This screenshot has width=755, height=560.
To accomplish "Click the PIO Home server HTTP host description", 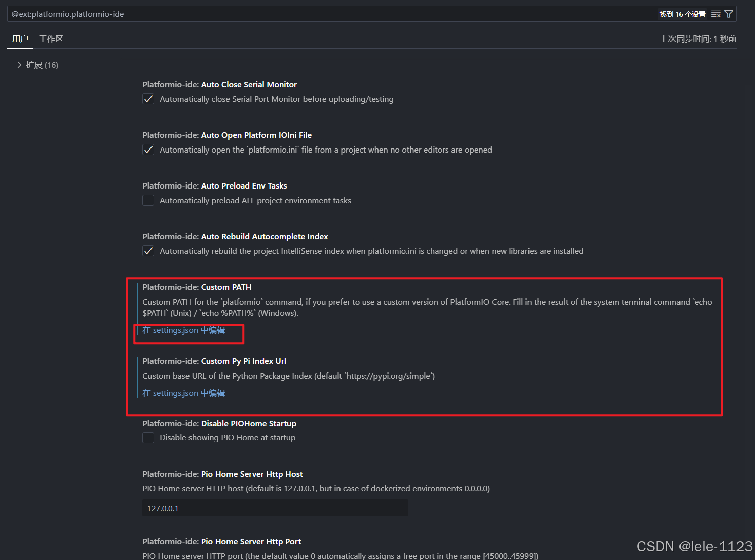I will pyautogui.click(x=316, y=488).
